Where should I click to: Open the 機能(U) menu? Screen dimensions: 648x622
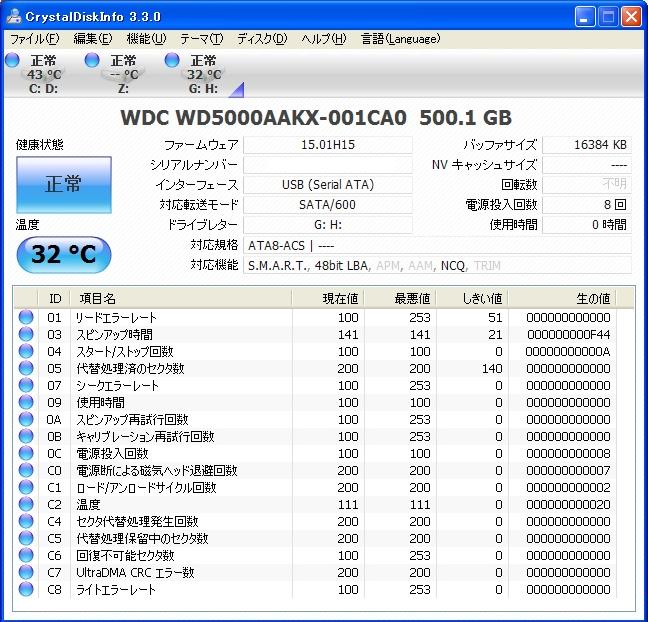click(146, 39)
